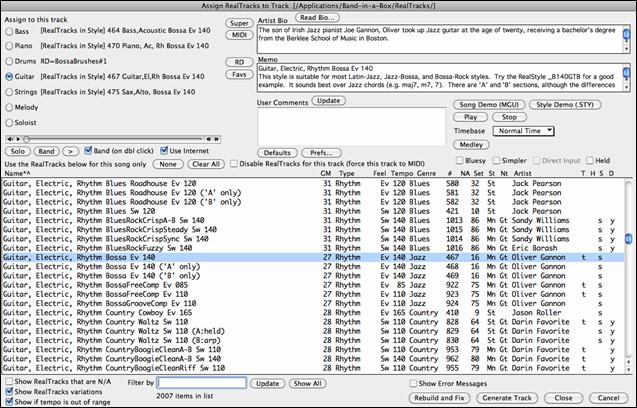Open the Timebase Normal Time dropdown
637x408 pixels.
coord(523,131)
